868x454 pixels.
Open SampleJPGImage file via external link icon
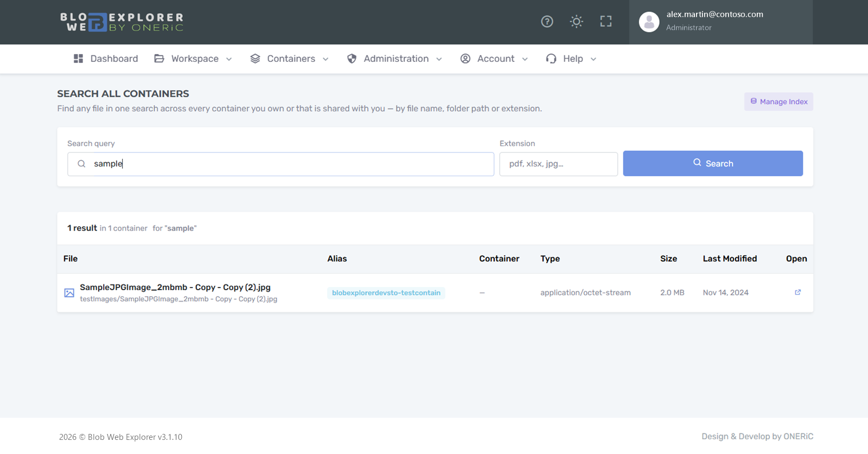click(797, 292)
